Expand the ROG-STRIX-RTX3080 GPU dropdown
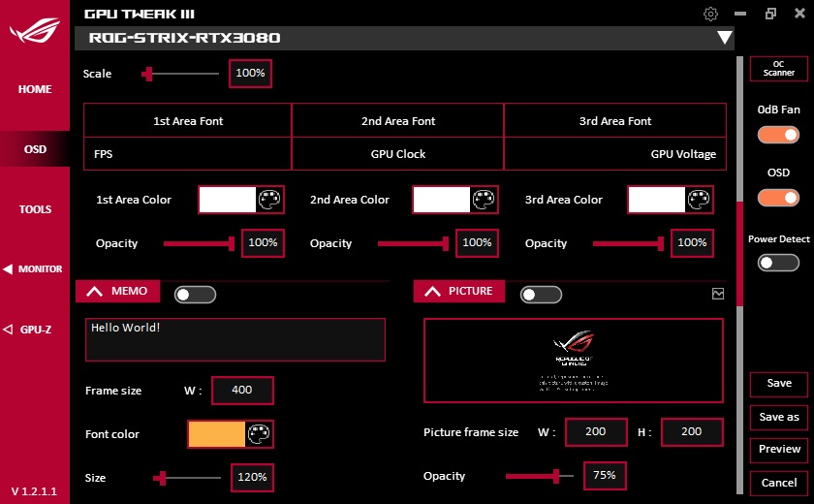The height and width of the screenshot is (504, 814). tap(724, 38)
